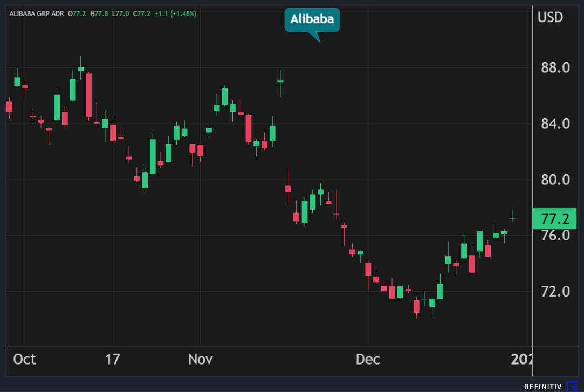Click the Nov date axis label
The image size is (584, 392).
click(201, 359)
